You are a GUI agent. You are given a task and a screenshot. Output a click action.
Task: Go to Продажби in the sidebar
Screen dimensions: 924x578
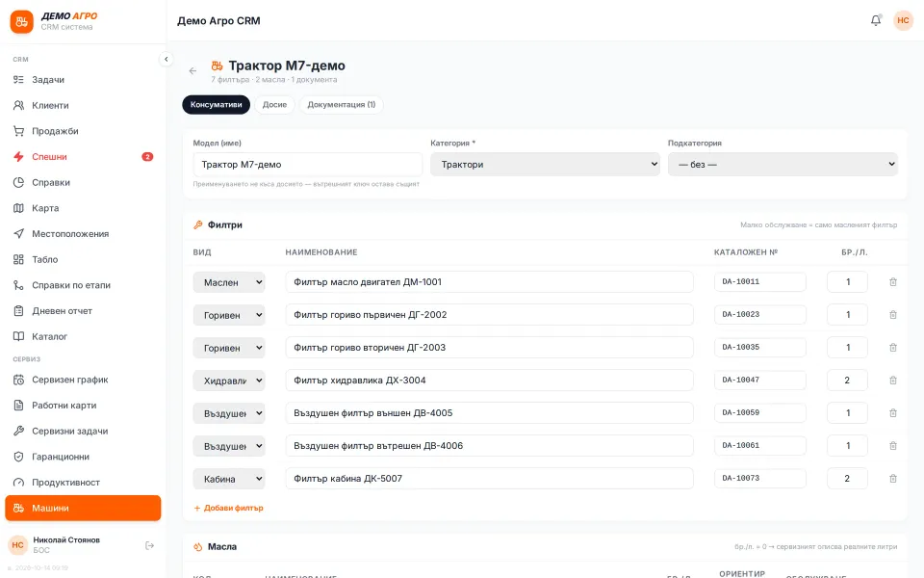pyautogui.click(x=83, y=131)
